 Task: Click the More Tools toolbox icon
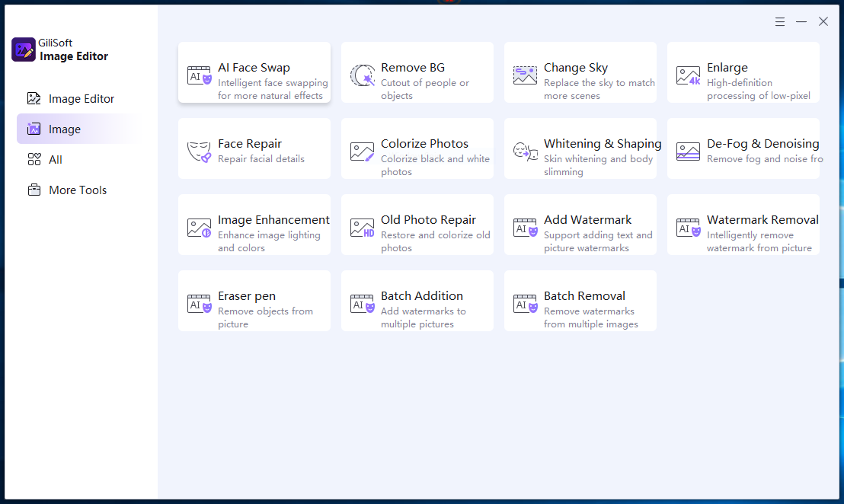pyautogui.click(x=34, y=190)
